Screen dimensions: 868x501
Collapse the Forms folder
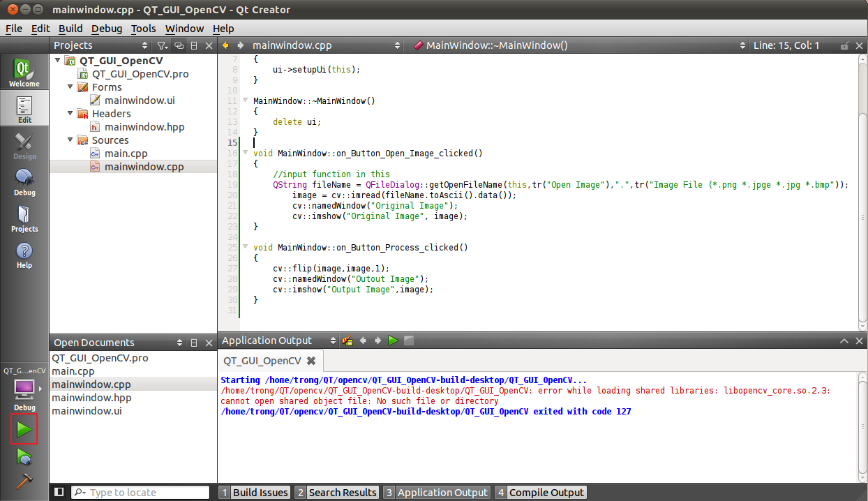tap(70, 87)
